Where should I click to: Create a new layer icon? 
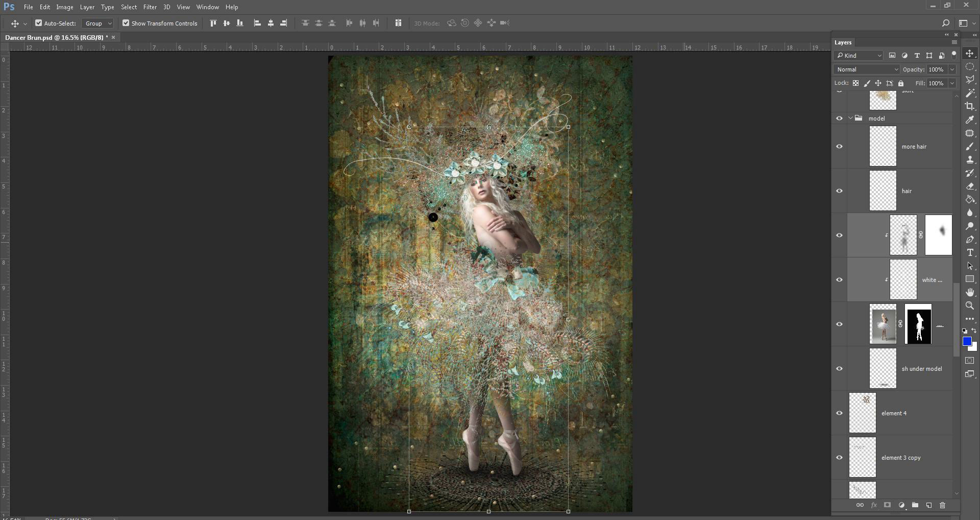(x=929, y=505)
